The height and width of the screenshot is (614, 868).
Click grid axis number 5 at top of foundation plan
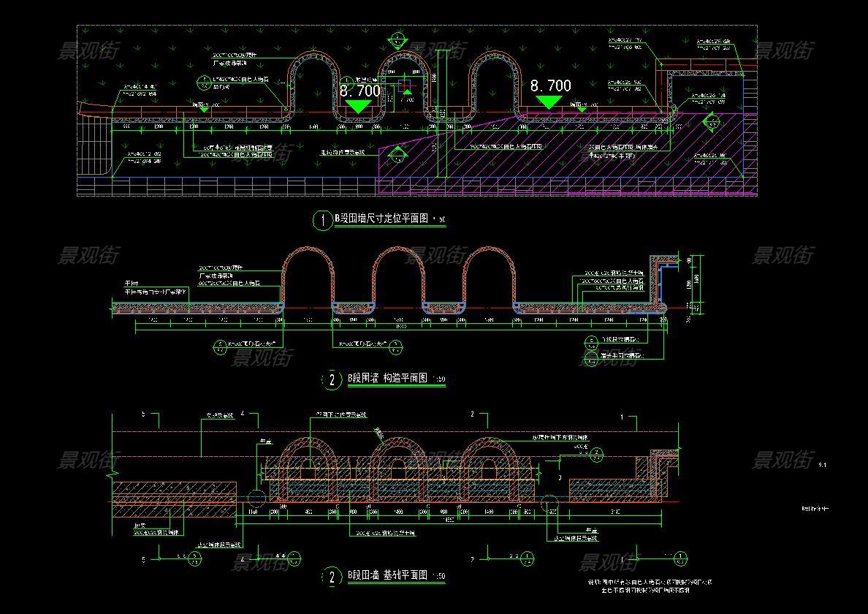pos(143,414)
